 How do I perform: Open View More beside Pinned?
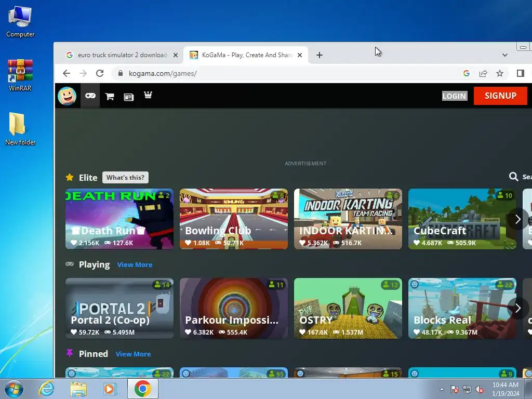tap(134, 354)
